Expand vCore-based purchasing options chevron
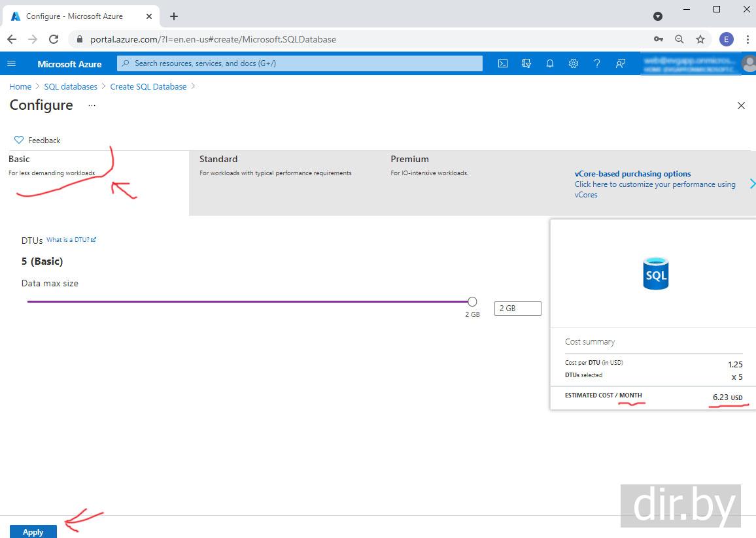756x538 pixels. tap(752, 184)
